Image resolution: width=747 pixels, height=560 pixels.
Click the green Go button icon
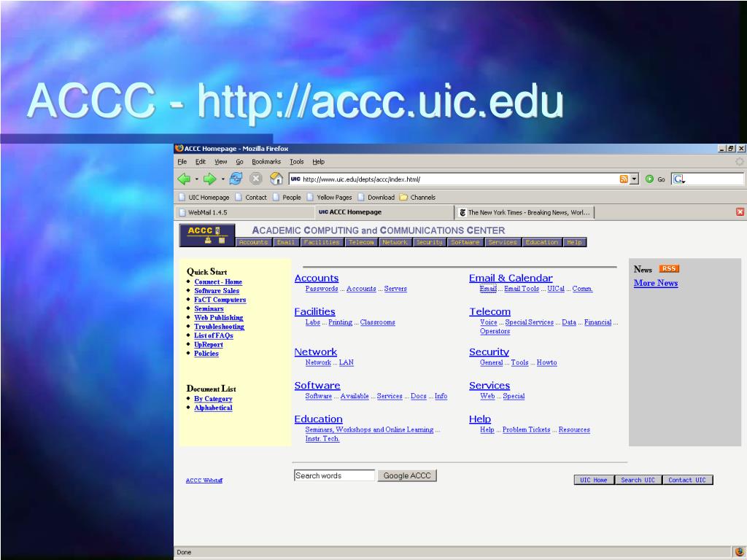click(649, 179)
